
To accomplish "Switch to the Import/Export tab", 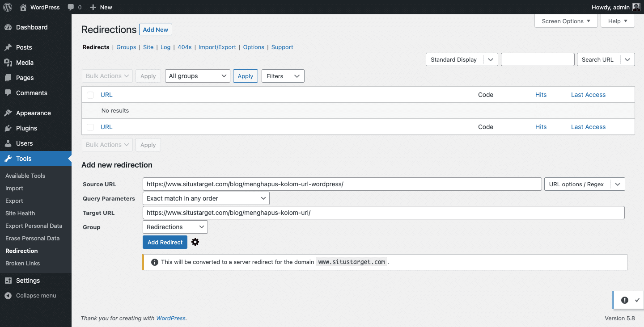I will point(217,47).
